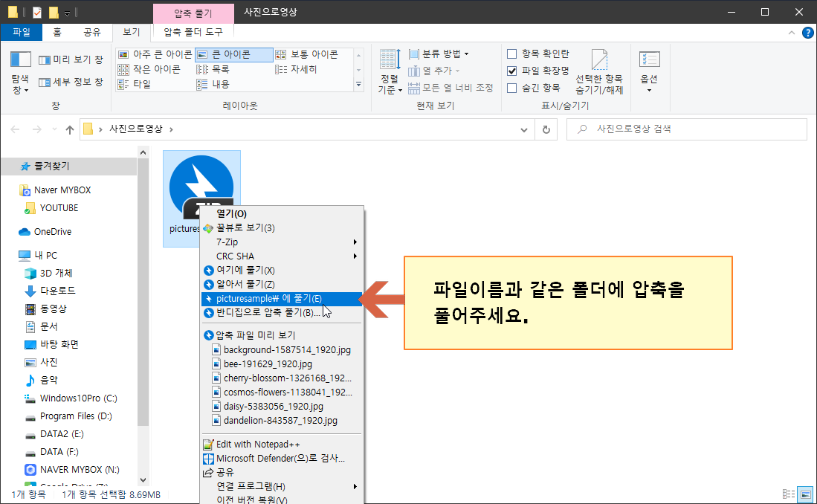The image size is (817, 504).
Task: Switch to details view in status bar
Action: click(x=789, y=494)
